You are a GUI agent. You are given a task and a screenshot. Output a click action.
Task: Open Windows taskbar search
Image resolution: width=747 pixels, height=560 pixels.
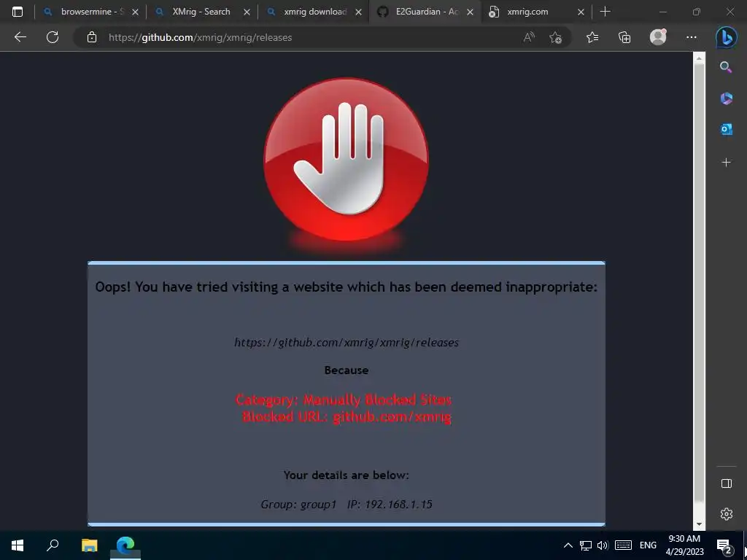53,545
